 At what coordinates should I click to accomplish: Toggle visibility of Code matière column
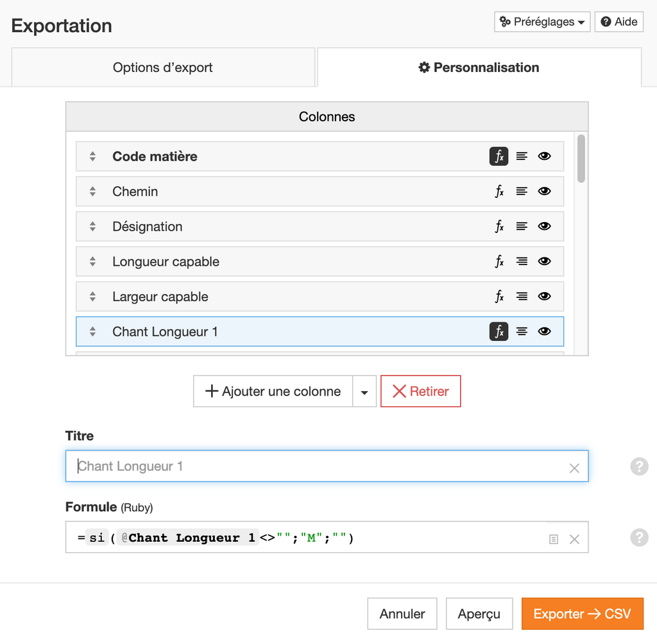coord(544,157)
